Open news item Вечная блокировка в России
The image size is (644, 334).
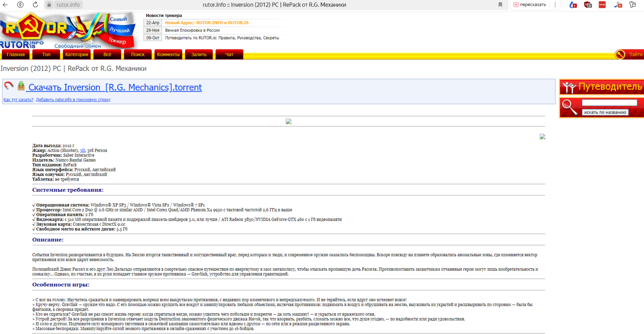pos(192,30)
